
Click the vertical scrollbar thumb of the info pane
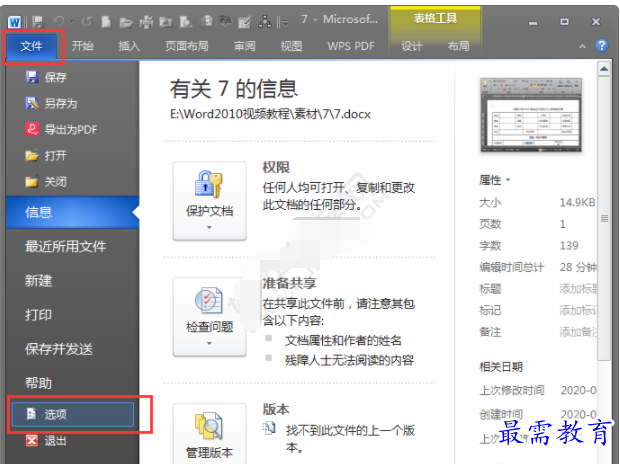604,218
